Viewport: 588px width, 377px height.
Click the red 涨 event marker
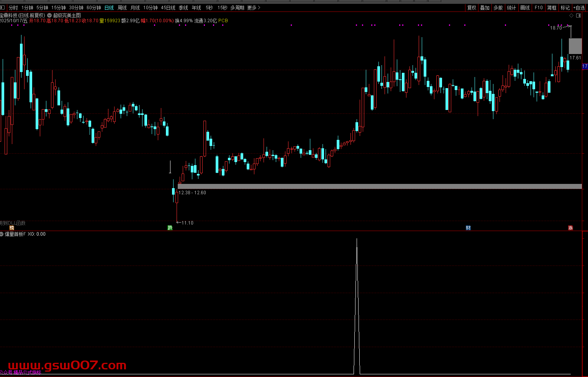tap(570, 228)
